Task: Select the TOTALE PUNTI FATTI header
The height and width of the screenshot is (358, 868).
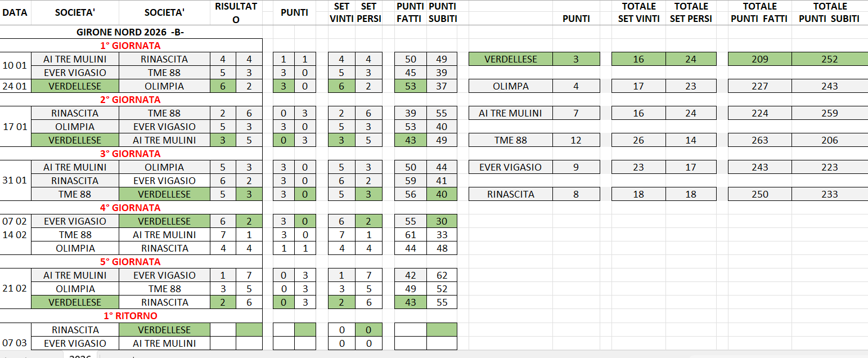Action: (759, 12)
